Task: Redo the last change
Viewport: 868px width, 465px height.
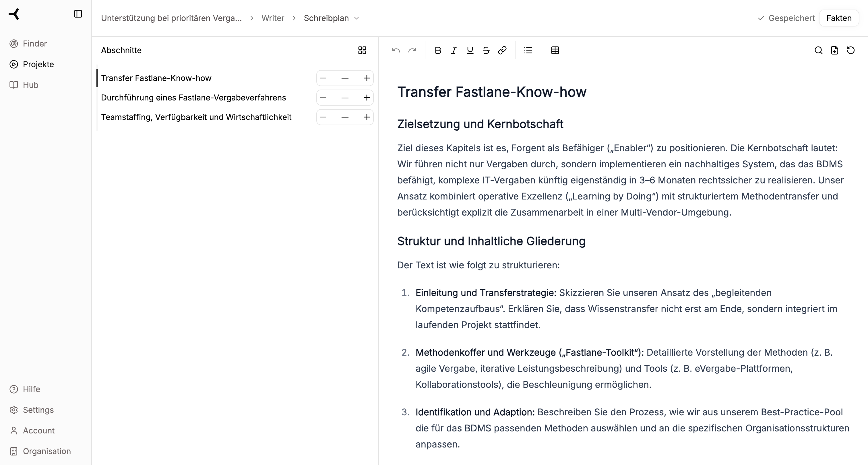Action: (x=412, y=50)
